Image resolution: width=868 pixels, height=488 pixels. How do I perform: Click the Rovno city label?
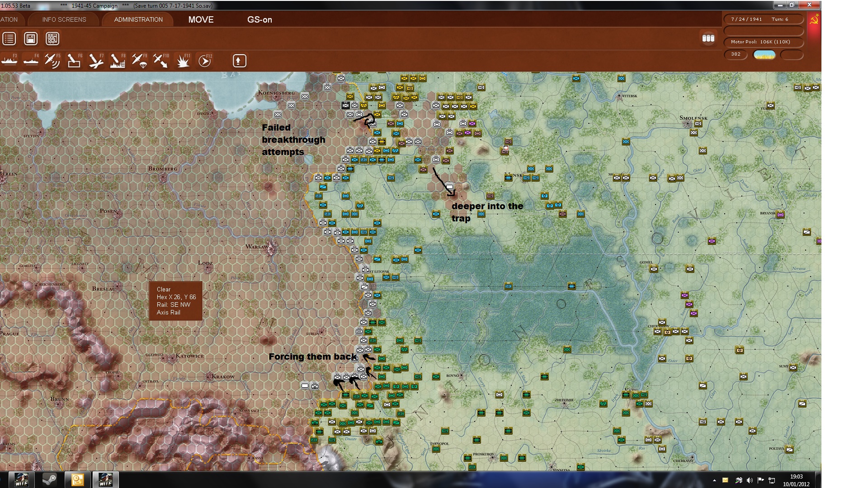453,375
